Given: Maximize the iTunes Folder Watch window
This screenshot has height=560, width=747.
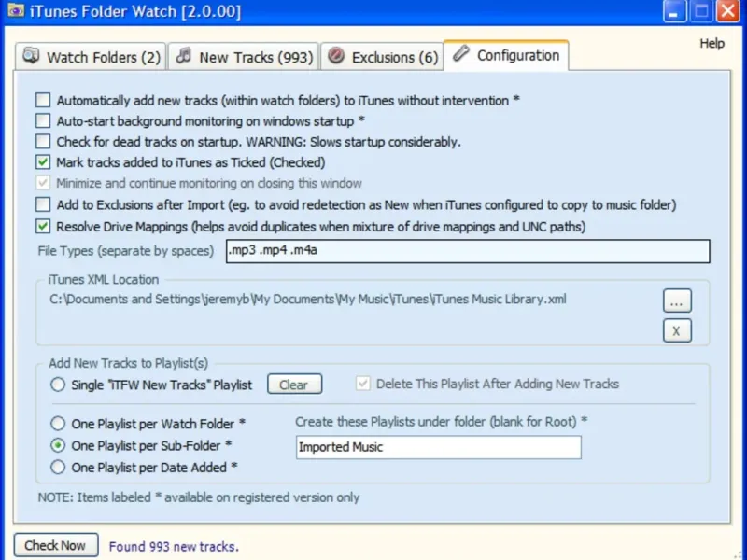Looking at the screenshot, I should (x=701, y=10).
